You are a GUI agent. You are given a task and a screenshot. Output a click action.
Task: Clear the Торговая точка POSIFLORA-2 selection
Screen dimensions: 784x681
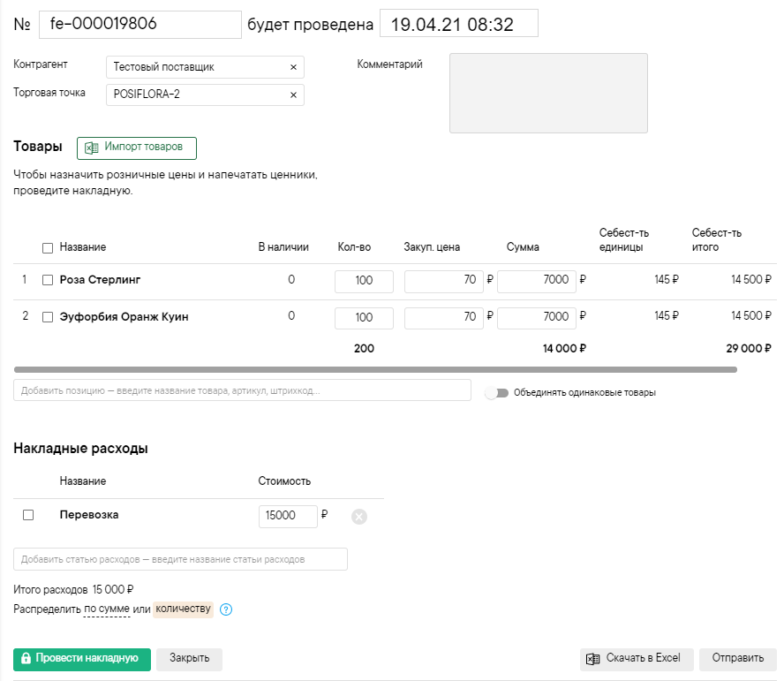click(293, 95)
